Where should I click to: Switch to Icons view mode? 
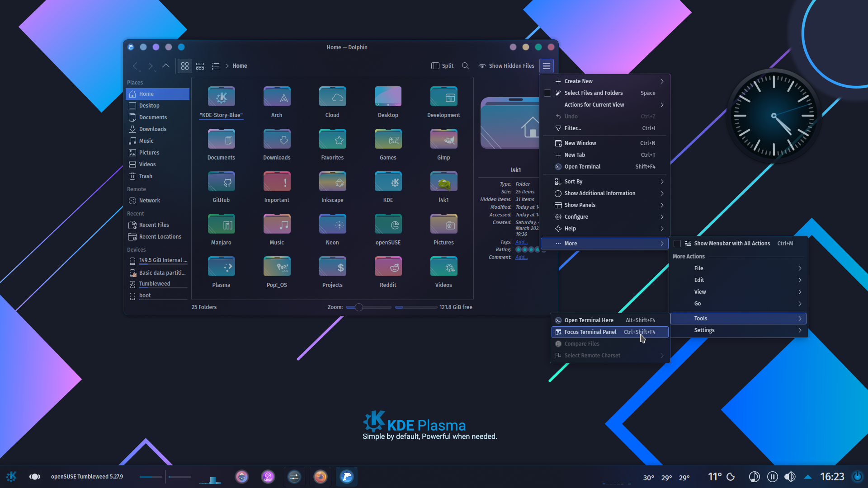tap(185, 66)
